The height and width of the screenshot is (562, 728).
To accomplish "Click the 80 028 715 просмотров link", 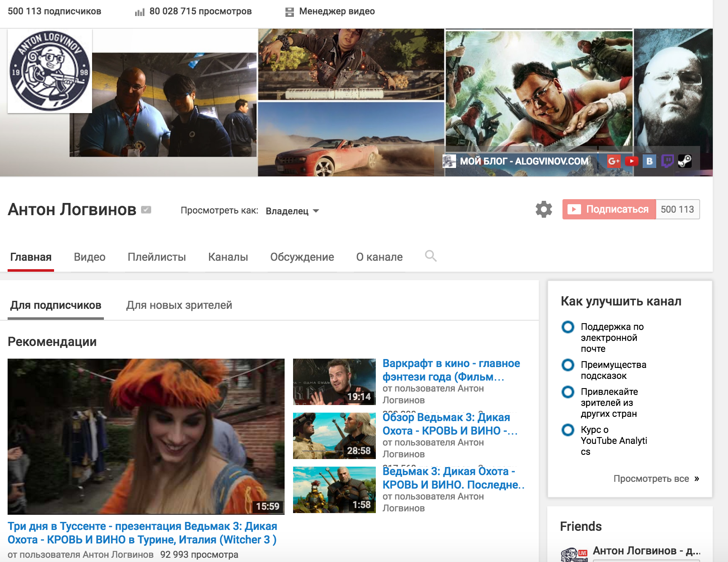I will (201, 11).
